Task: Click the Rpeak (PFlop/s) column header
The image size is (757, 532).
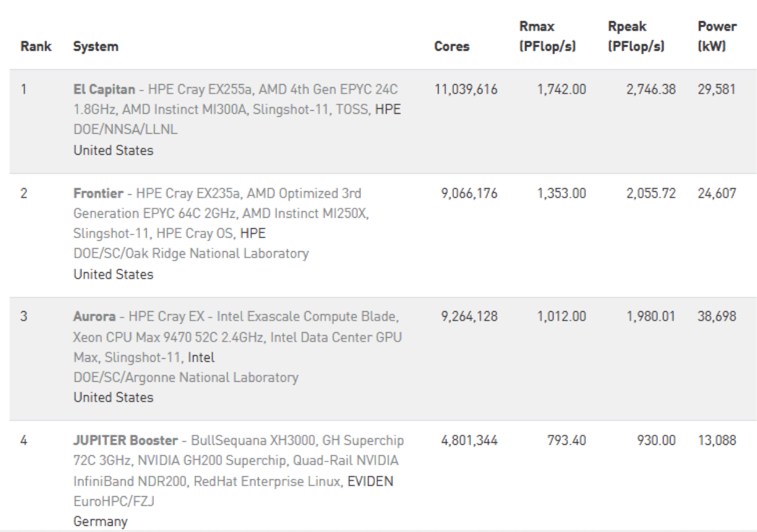Action: pyautogui.click(x=636, y=36)
